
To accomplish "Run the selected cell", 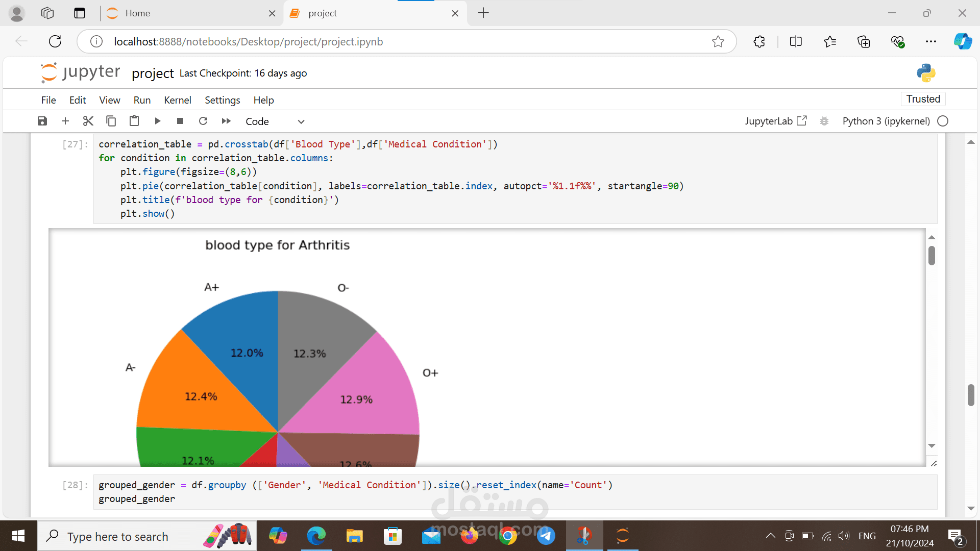I will pos(157,121).
